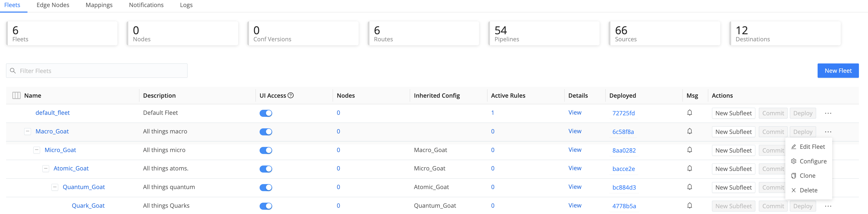
Task: Click the message bell for Micro_Goat
Action: (x=689, y=150)
